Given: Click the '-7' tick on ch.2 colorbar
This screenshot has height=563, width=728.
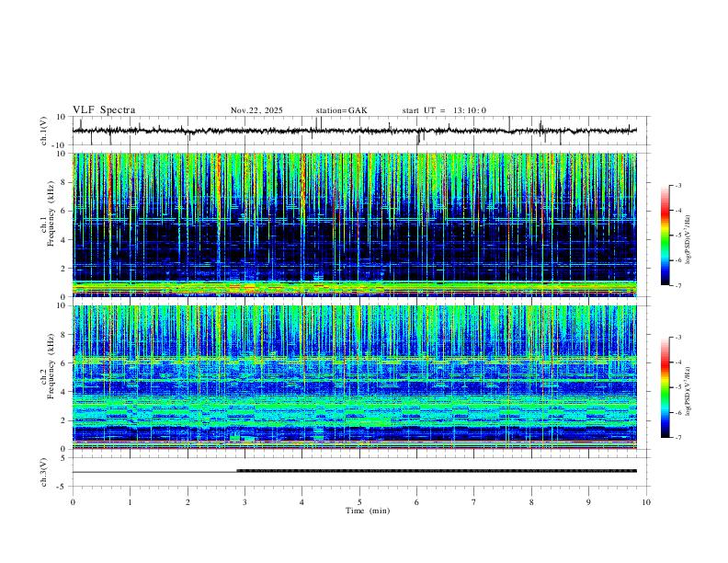Looking at the screenshot, I should 677,438.
